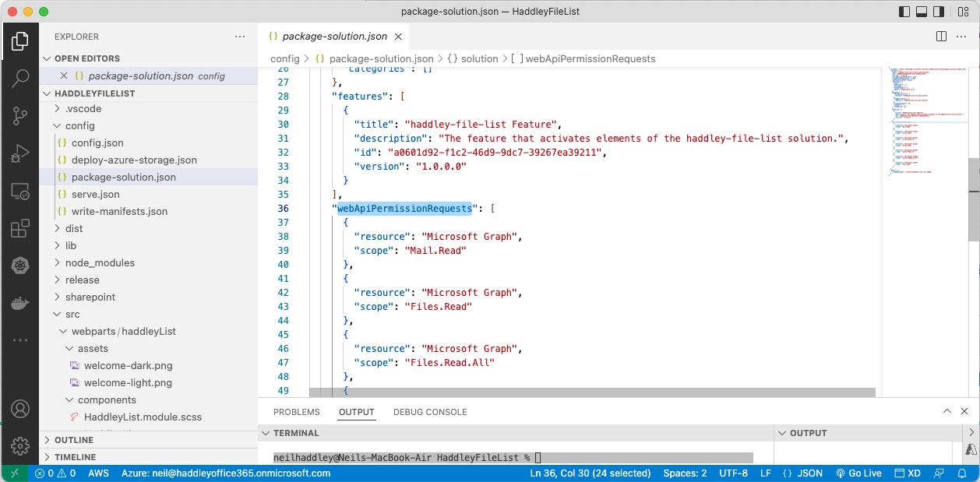
Task: Open the Run and Debug view
Action: click(20, 153)
